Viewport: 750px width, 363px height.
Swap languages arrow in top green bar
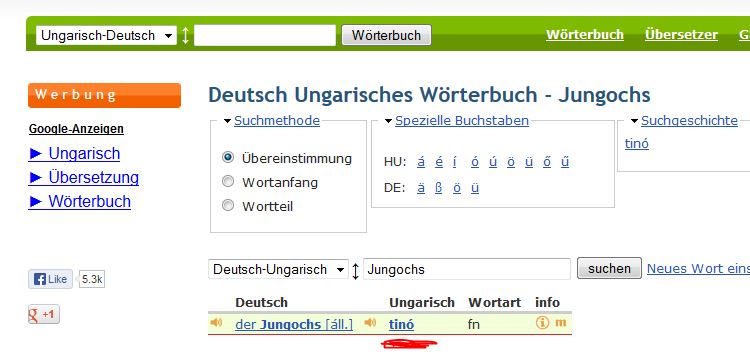click(x=186, y=35)
